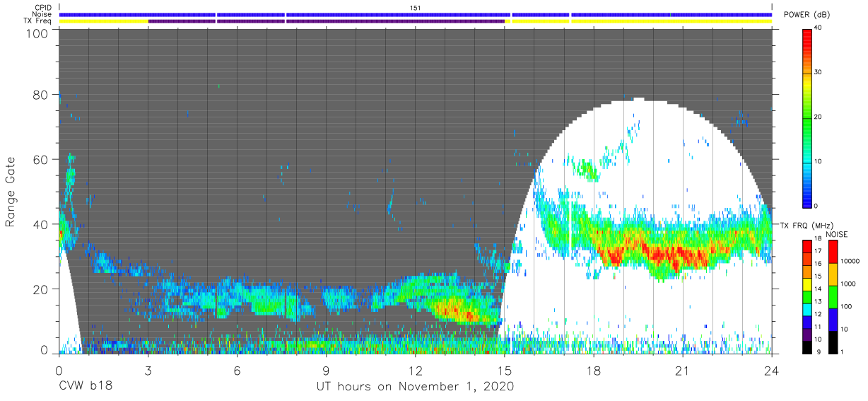Select the 100 tick on NOISE legend
This screenshot has height=401, width=868.
point(845,306)
